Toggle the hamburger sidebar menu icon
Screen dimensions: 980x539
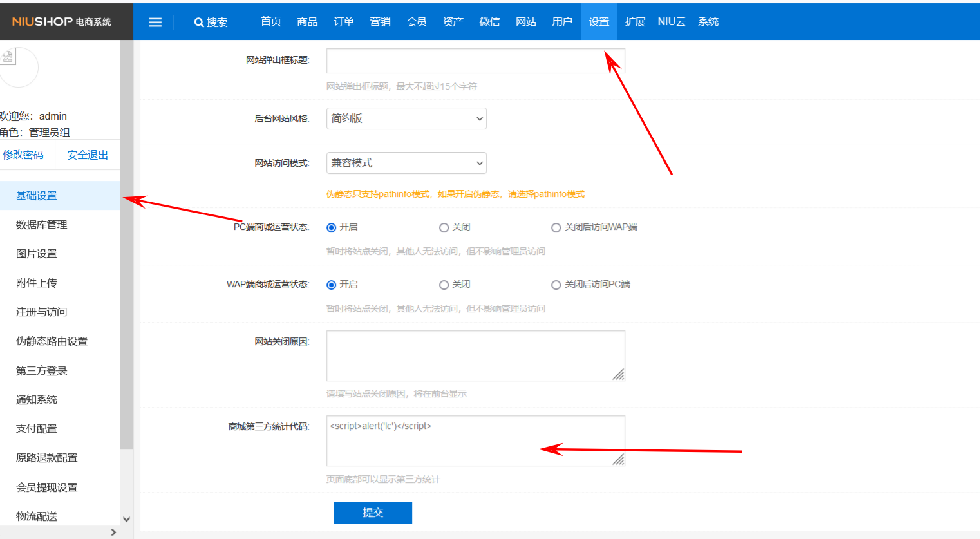(155, 22)
